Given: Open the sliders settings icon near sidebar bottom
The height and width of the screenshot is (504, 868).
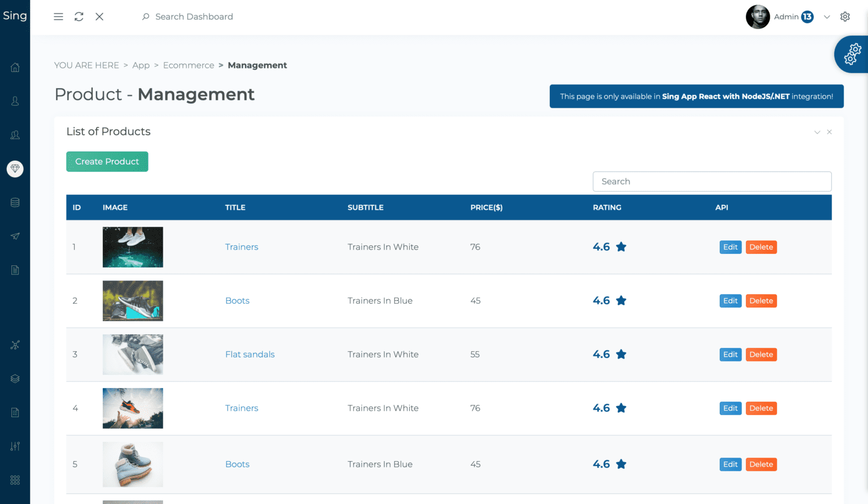Looking at the screenshot, I should pos(15,446).
